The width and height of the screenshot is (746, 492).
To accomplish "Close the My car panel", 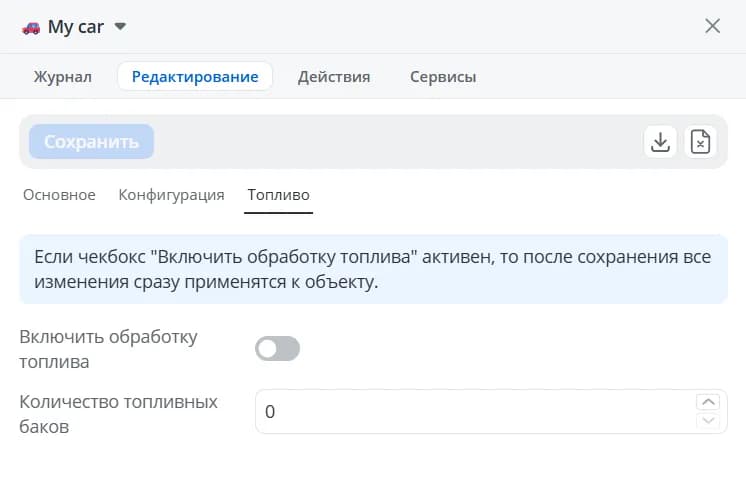I will point(712,26).
